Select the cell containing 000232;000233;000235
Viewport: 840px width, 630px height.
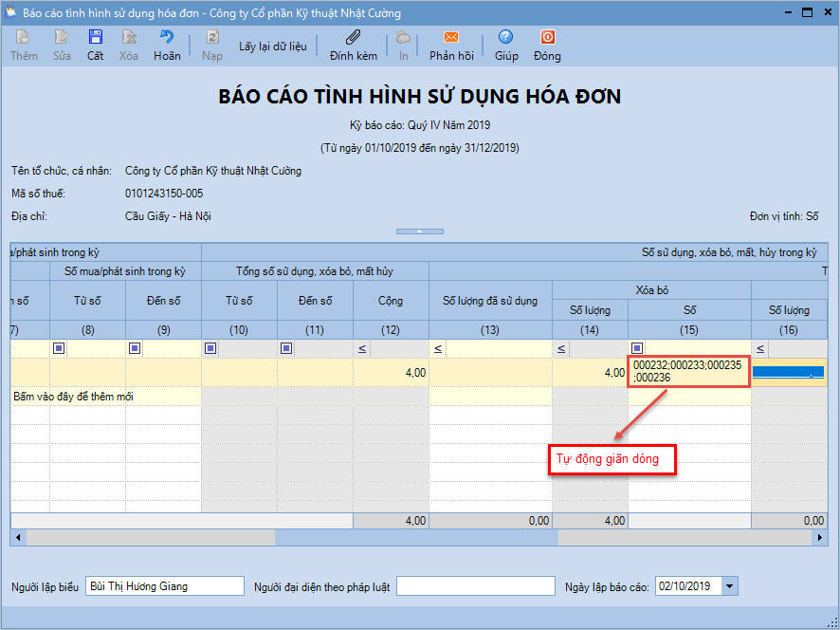coord(689,371)
